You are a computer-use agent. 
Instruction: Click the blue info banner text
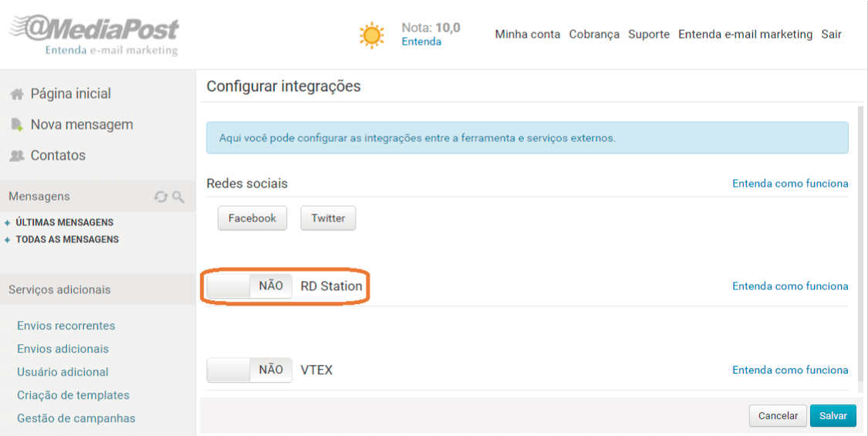[x=417, y=138]
